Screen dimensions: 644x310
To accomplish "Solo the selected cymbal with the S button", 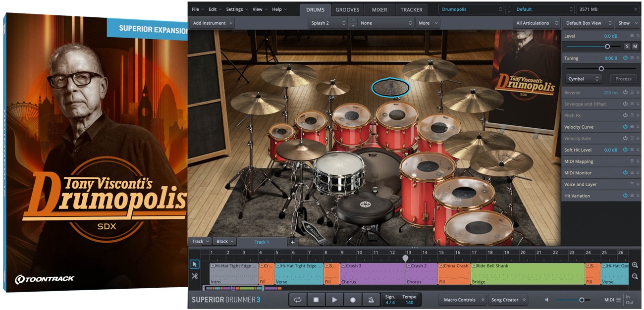I will 627,46.
